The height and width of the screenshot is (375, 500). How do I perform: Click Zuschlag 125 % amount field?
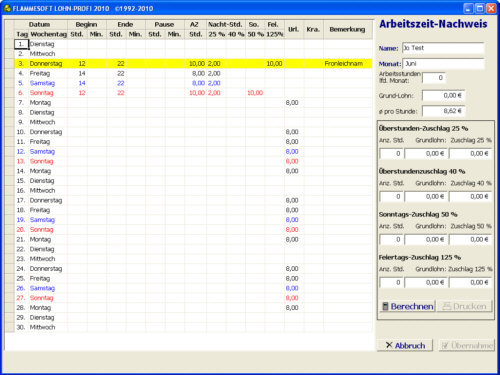click(x=470, y=282)
